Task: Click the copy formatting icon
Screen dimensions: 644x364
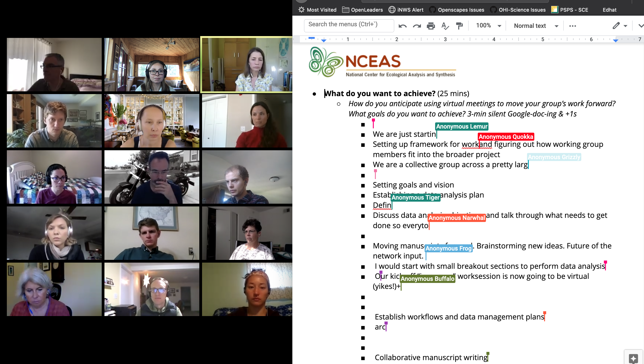Action: [x=460, y=26]
